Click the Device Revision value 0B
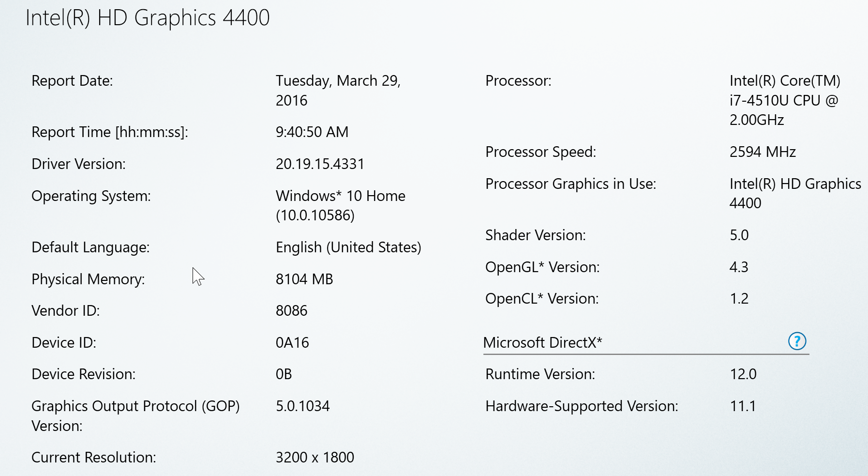Image resolution: width=868 pixels, height=476 pixels. tap(284, 374)
